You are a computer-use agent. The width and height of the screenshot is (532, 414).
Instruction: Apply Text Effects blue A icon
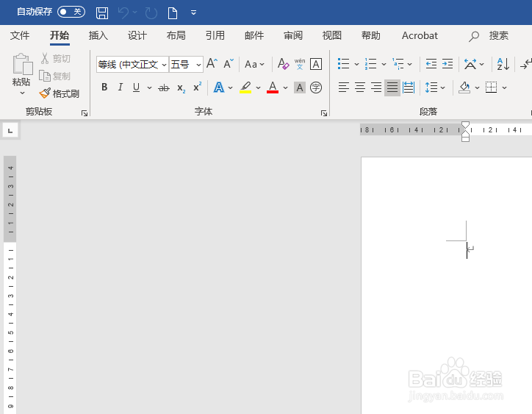click(219, 88)
